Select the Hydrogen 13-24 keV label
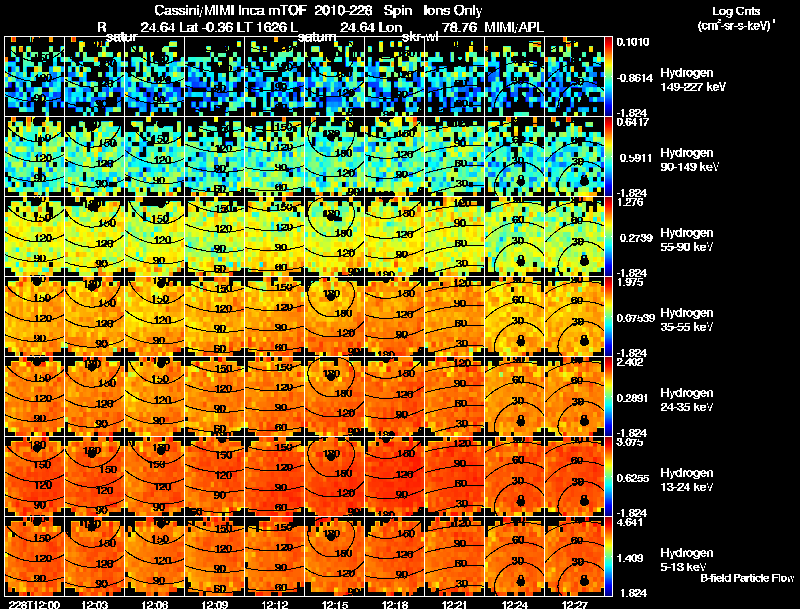 coord(687,480)
